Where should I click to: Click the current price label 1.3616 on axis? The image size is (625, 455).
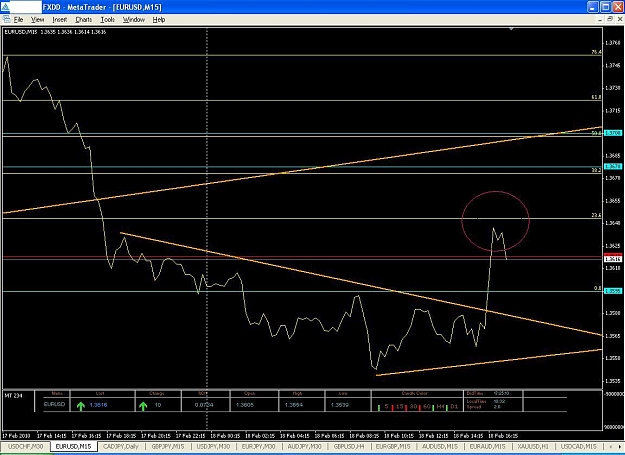(x=613, y=259)
